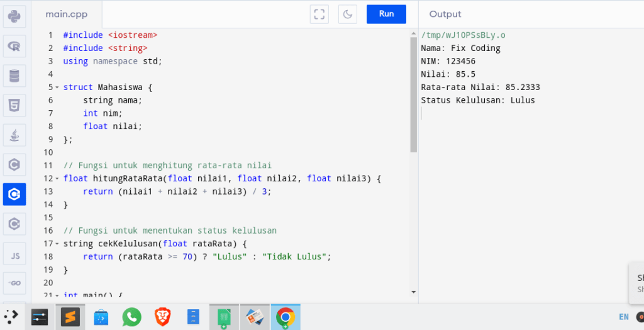Switch to the JS compiler
The height and width of the screenshot is (330, 644).
(x=14, y=254)
